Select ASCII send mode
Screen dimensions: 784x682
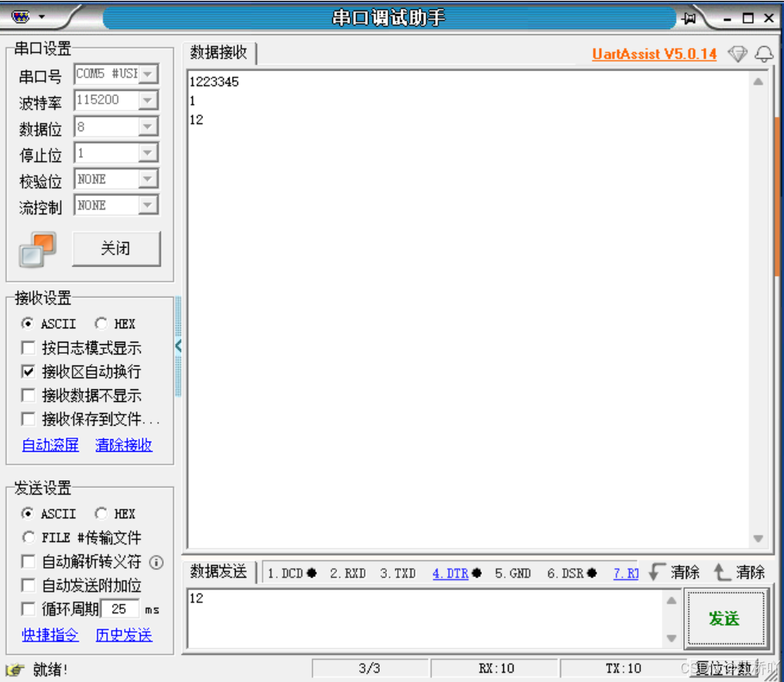[28, 513]
